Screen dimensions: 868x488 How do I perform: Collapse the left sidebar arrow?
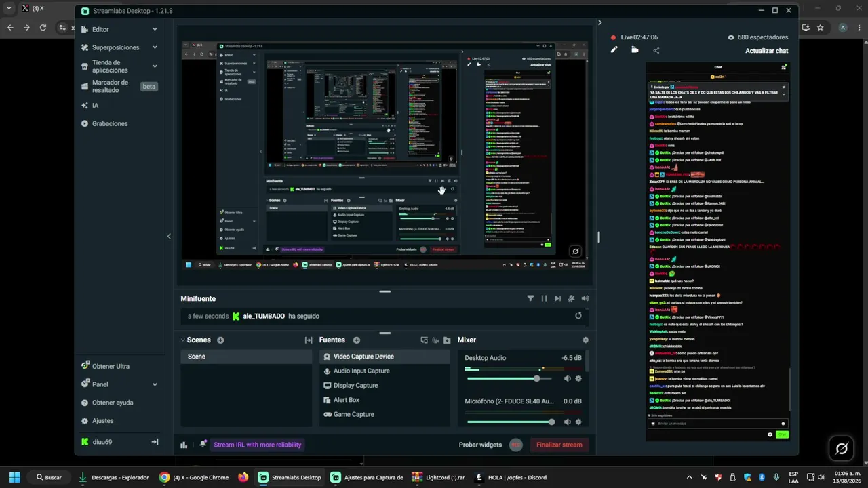169,236
